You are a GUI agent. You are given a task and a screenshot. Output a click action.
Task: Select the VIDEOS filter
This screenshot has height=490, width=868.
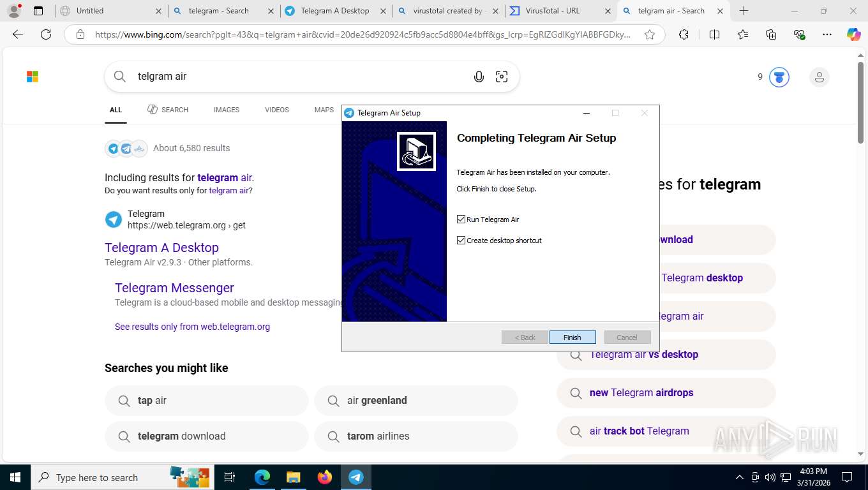pyautogui.click(x=277, y=110)
